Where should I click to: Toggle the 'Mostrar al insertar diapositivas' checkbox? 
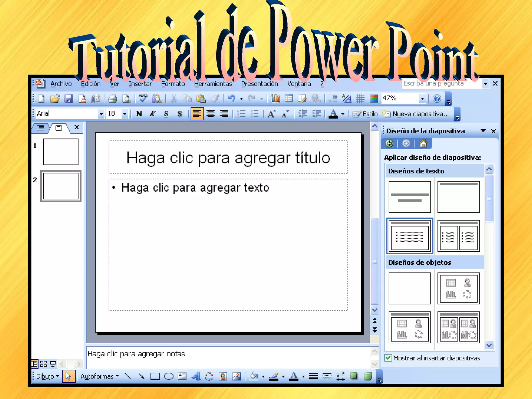pos(388,358)
